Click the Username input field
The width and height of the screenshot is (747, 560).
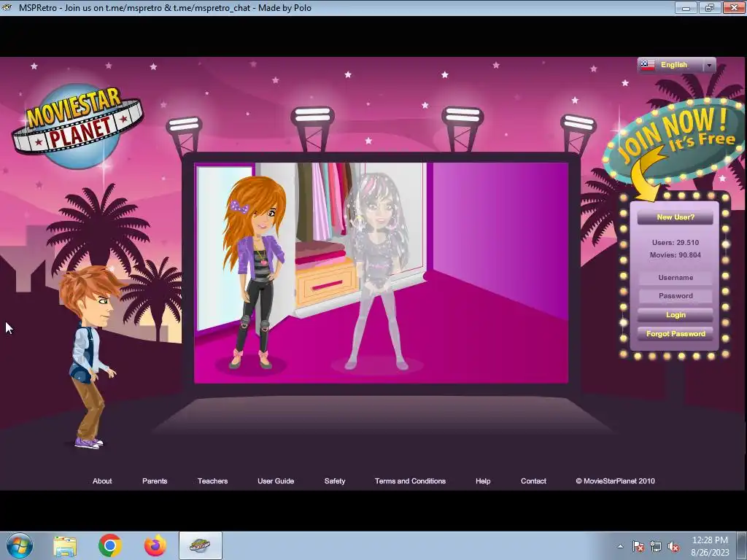coord(675,278)
